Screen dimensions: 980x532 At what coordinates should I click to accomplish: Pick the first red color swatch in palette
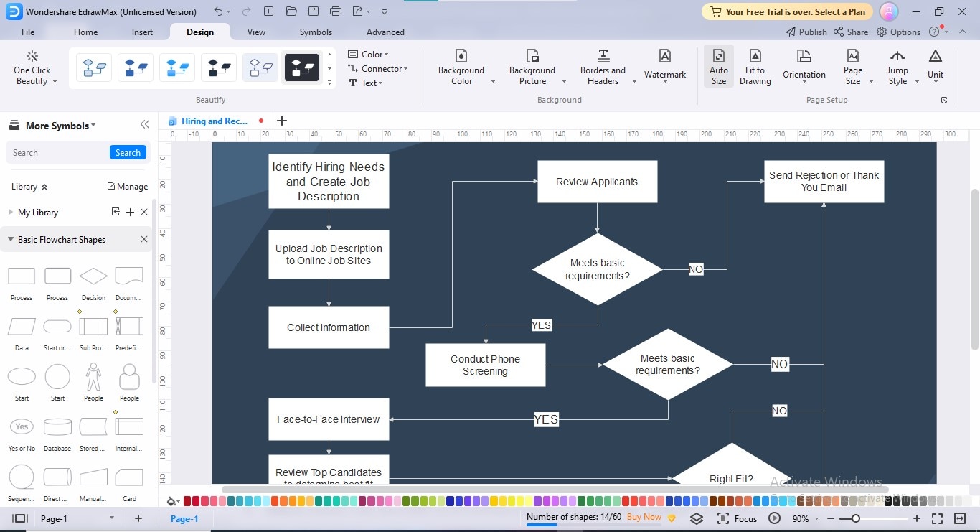(x=187, y=501)
